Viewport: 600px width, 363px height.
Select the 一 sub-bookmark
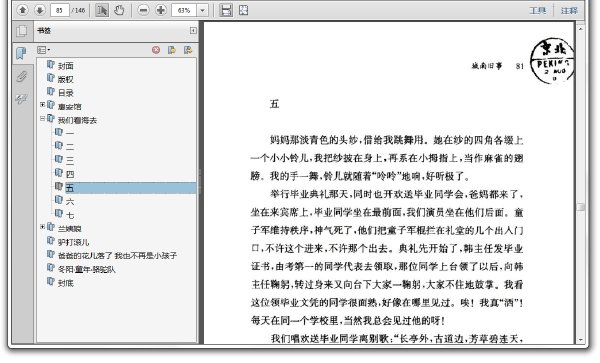click(x=70, y=133)
